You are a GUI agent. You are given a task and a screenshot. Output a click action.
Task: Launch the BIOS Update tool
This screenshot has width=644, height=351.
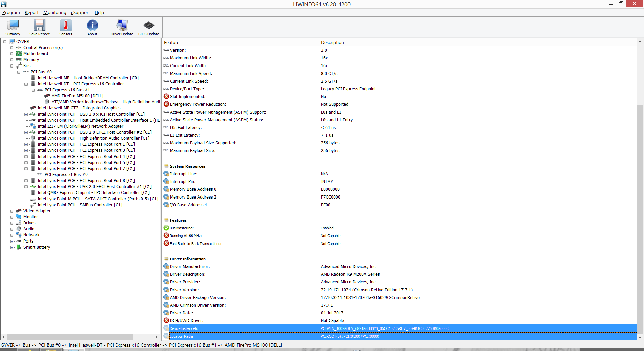149,28
